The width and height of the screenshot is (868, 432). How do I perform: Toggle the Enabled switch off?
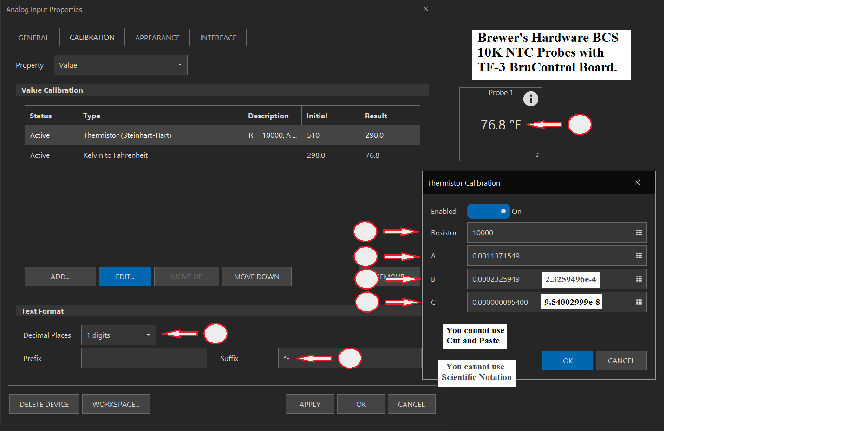pyautogui.click(x=489, y=211)
